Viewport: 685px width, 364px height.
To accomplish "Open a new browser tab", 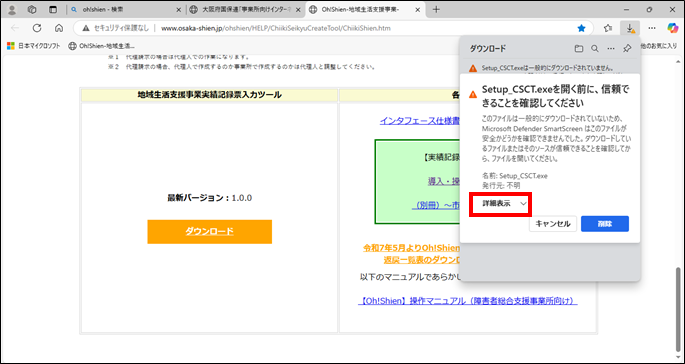I will pos(436,10).
